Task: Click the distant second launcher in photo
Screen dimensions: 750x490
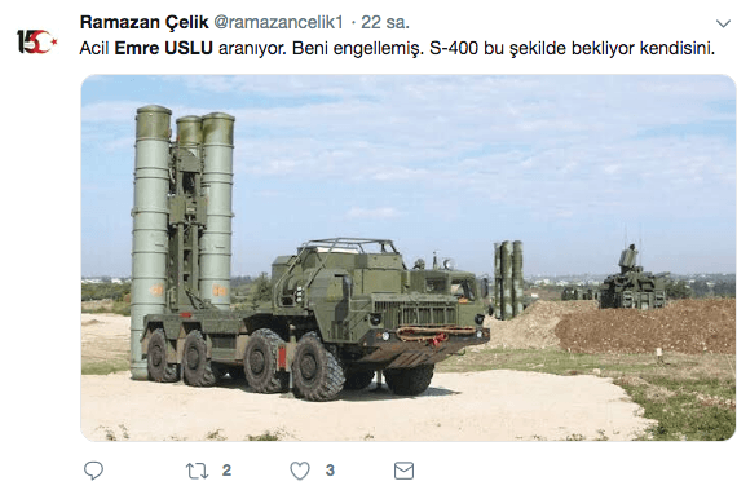Action: coord(508,278)
